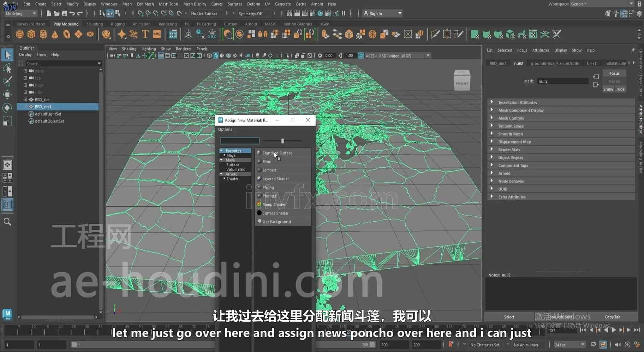Open the viewport Shading menu
The image size is (644, 352).
tap(129, 49)
